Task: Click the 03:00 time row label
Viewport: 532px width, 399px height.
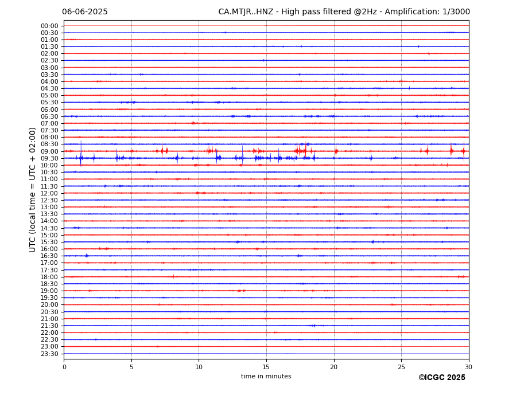Action: click(49, 68)
